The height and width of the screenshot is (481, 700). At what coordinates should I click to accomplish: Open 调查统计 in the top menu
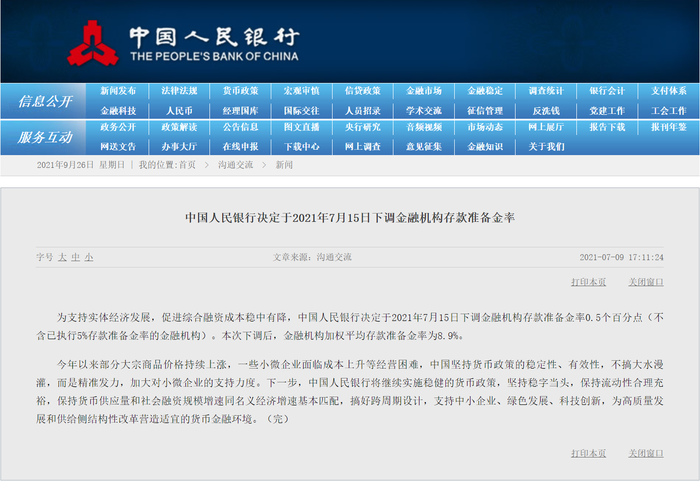pyautogui.click(x=546, y=91)
